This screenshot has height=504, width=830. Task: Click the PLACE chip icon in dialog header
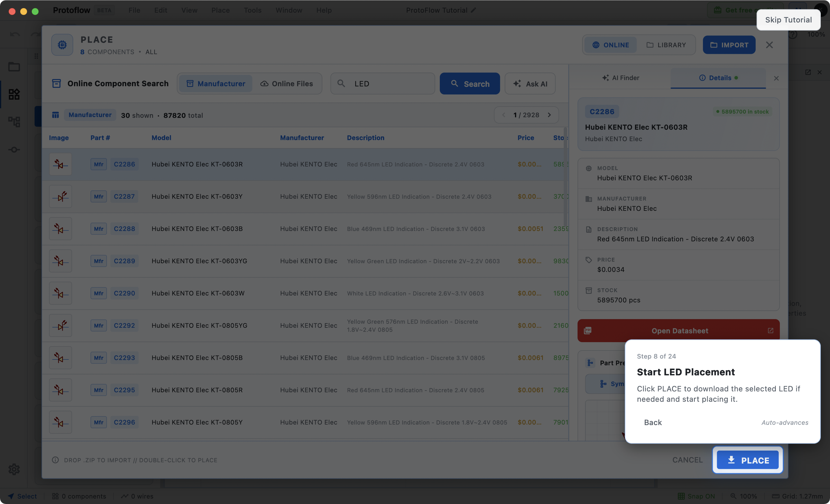pos(62,45)
